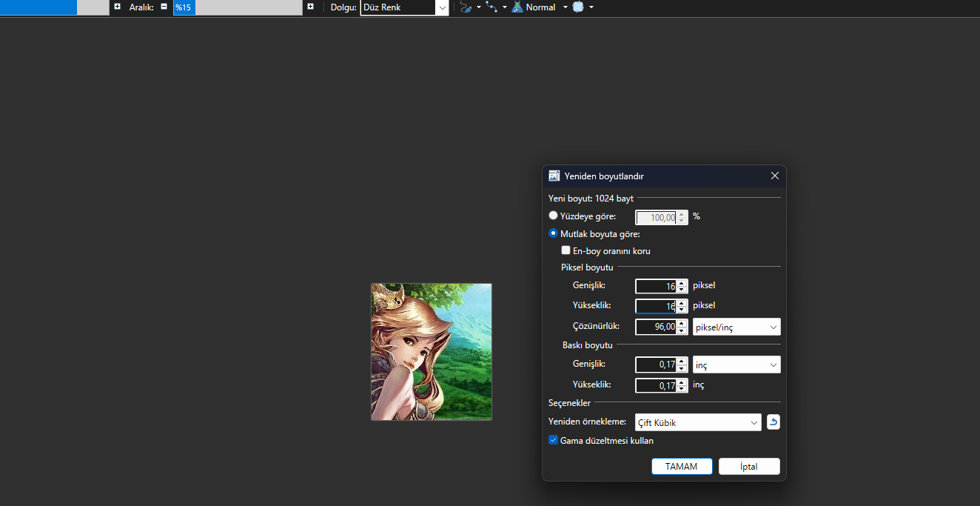The width and height of the screenshot is (980, 506).
Task: Enable En-boy oranını koru checkbox
Action: pyautogui.click(x=566, y=251)
